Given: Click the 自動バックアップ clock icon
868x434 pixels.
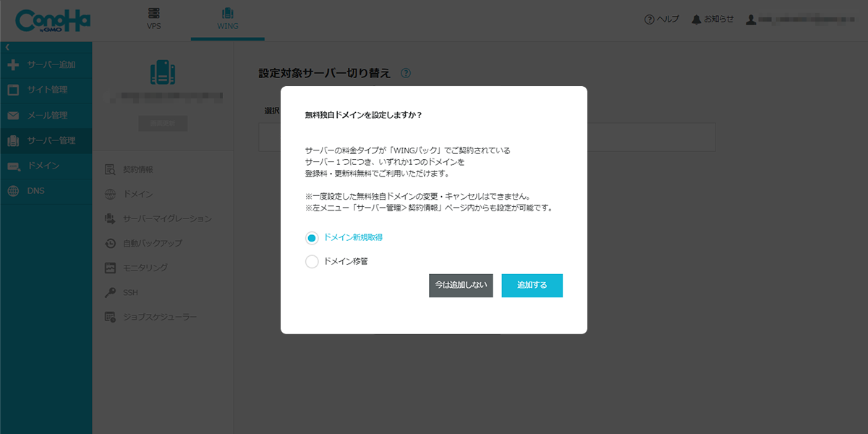Looking at the screenshot, I should pyautogui.click(x=110, y=243).
